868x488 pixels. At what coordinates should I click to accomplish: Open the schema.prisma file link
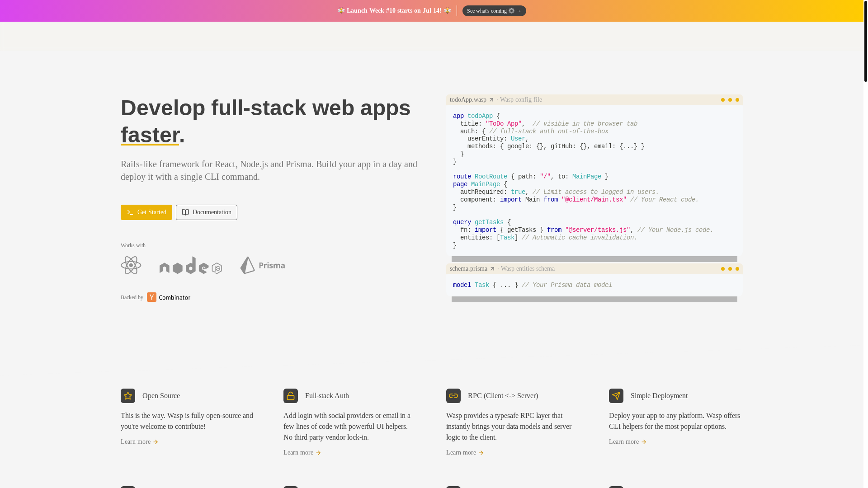[472, 269]
